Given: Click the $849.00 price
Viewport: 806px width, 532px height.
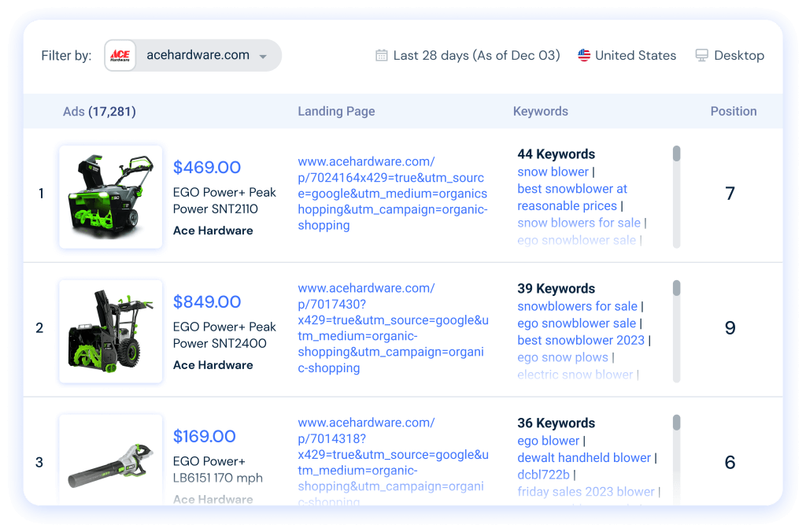Looking at the screenshot, I should coord(207,302).
